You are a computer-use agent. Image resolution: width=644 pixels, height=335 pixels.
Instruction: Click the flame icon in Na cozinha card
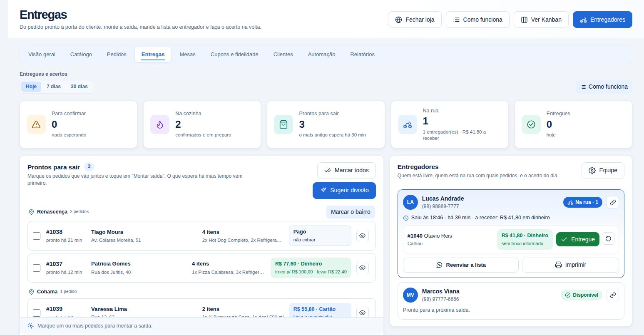click(x=160, y=124)
